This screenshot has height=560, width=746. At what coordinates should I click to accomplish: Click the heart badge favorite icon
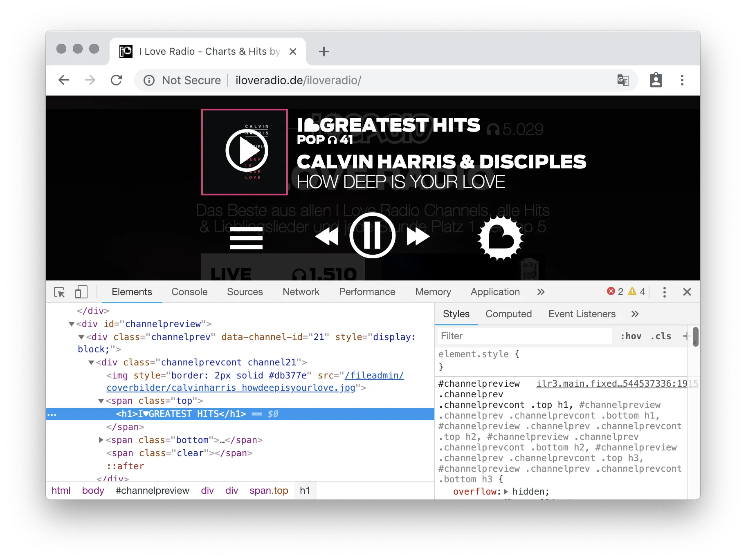click(500, 238)
